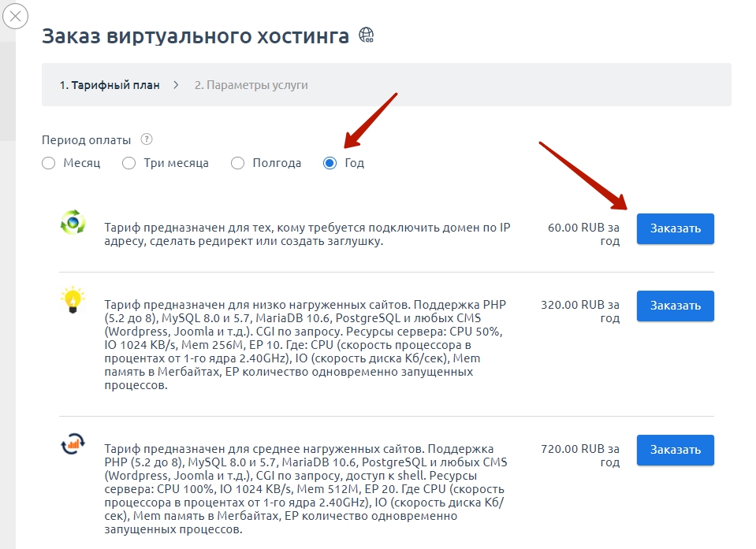Click the 60.00 RUB за год price

[583, 234]
